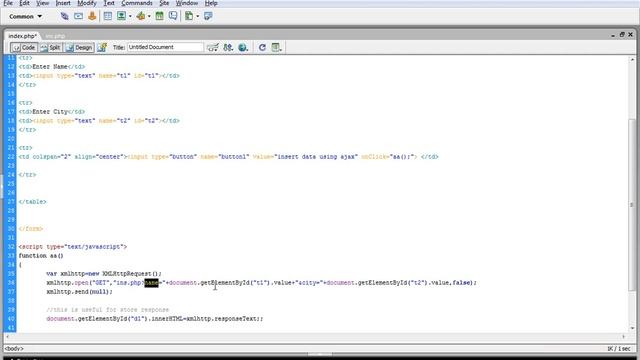Select the <body> tag in tag selector
This screenshot has height=360, width=640.
(14, 349)
